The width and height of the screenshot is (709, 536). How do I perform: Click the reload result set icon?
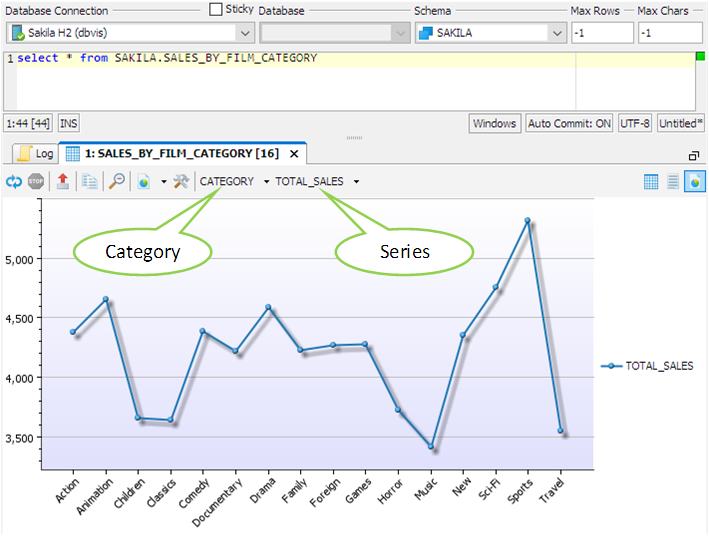point(14,182)
